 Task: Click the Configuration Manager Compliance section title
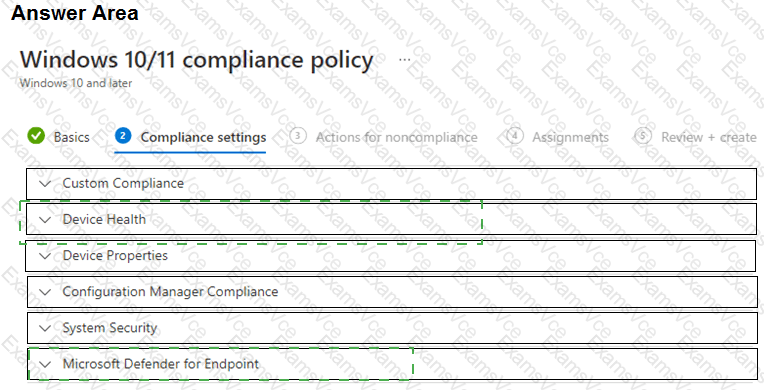(x=170, y=292)
